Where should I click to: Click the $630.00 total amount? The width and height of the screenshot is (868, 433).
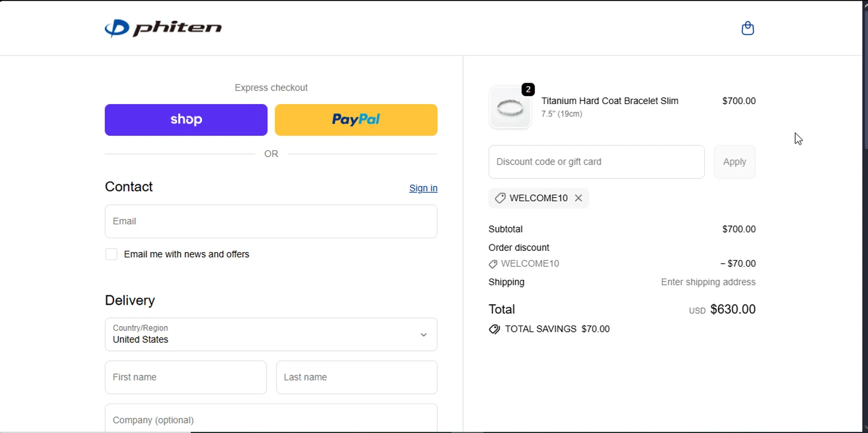[733, 309]
